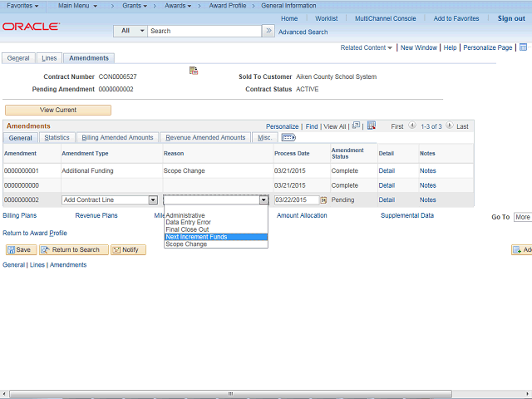The height and width of the screenshot is (399, 532).
Task: Open the Misc. grid tab
Action: click(x=264, y=137)
